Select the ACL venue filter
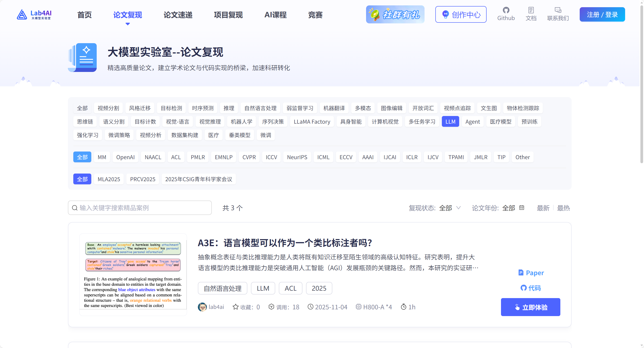This screenshot has width=644, height=348. tap(176, 157)
